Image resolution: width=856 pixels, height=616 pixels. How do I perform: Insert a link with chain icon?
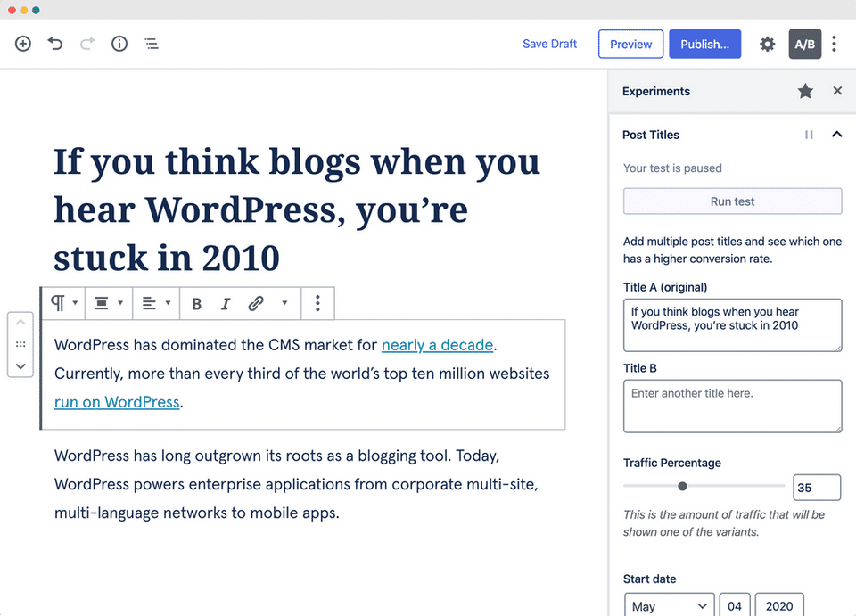(x=256, y=303)
